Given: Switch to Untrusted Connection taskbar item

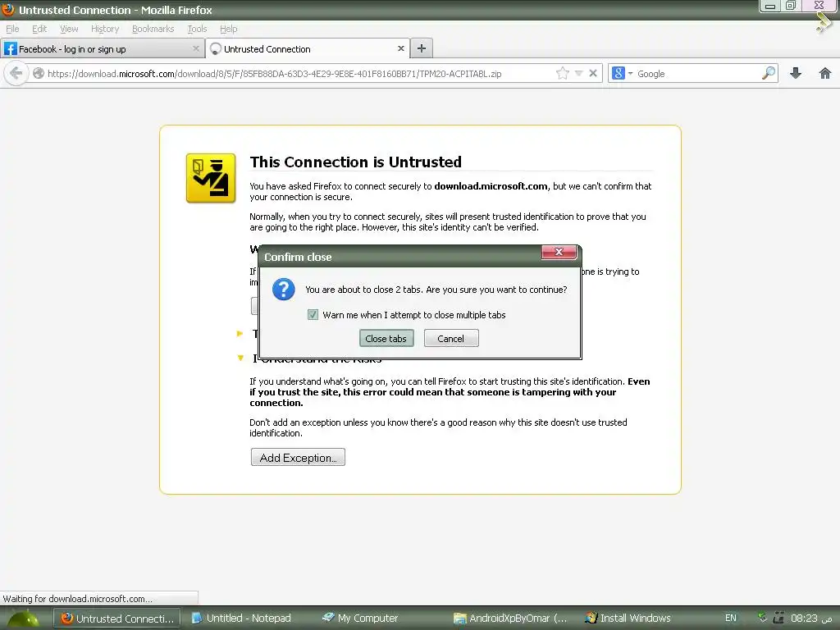Looking at the screenshot, I should (117, 619).
